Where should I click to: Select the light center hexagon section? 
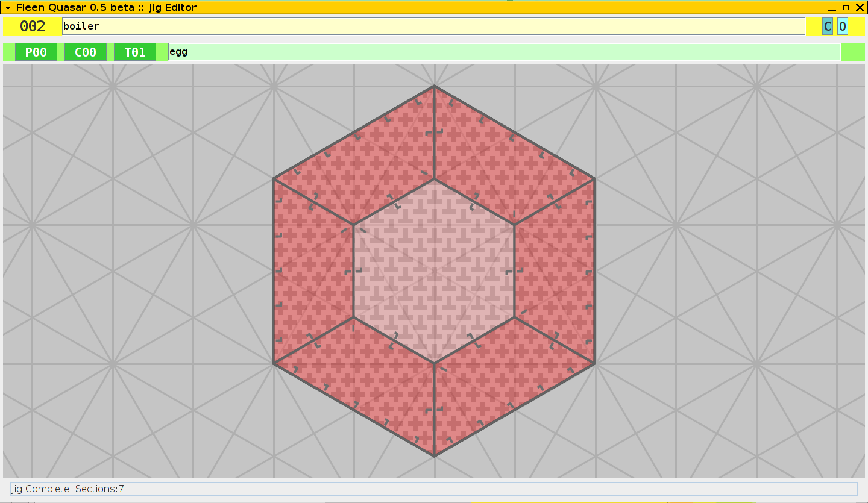point(434,271)
